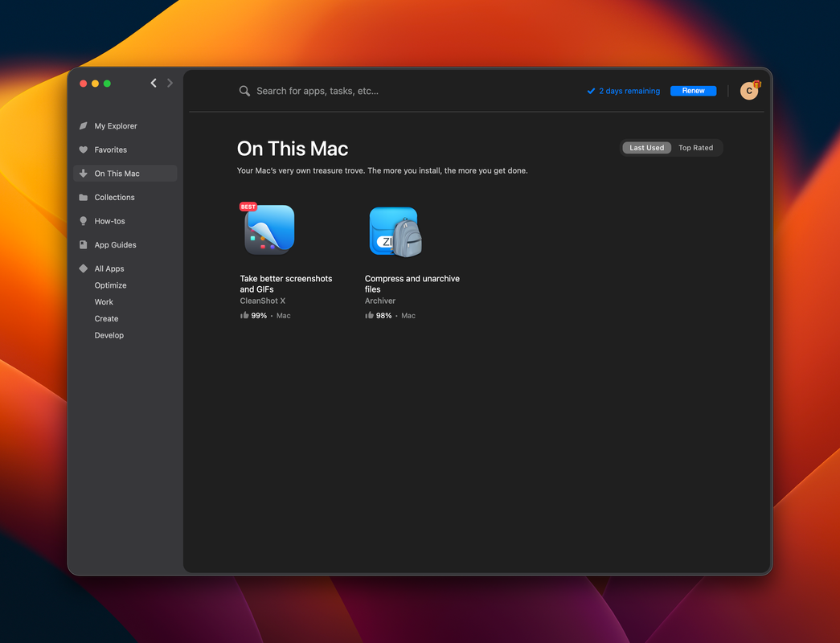
Task: Click the thumbs-up icon beside 99%
Action: point(244,315)
